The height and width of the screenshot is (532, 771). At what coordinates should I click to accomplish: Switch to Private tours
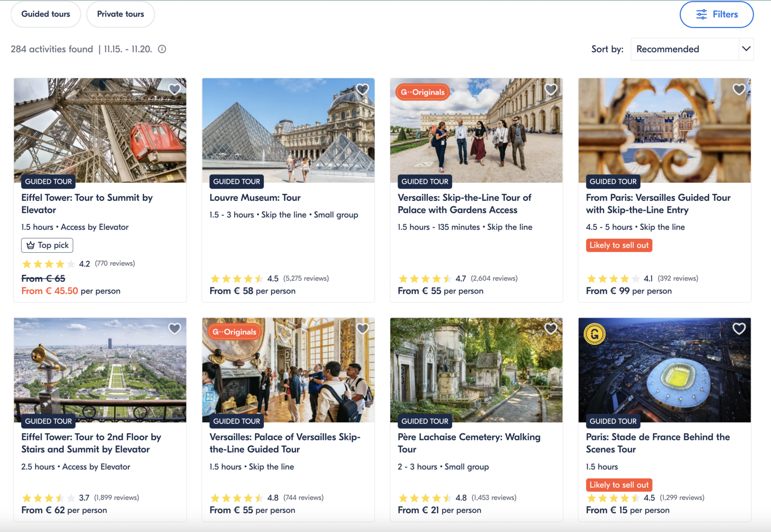(x=120, y=14)
